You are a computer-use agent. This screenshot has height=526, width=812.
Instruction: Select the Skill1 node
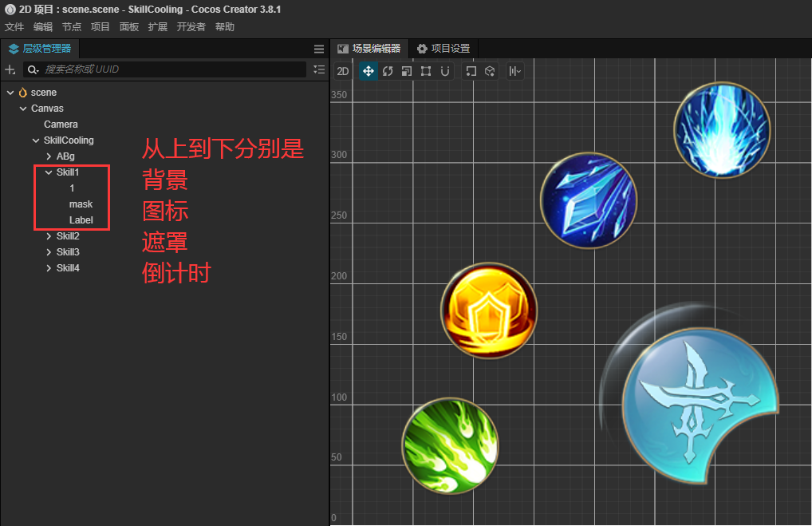pyautogui.click(x=68, y=172)
